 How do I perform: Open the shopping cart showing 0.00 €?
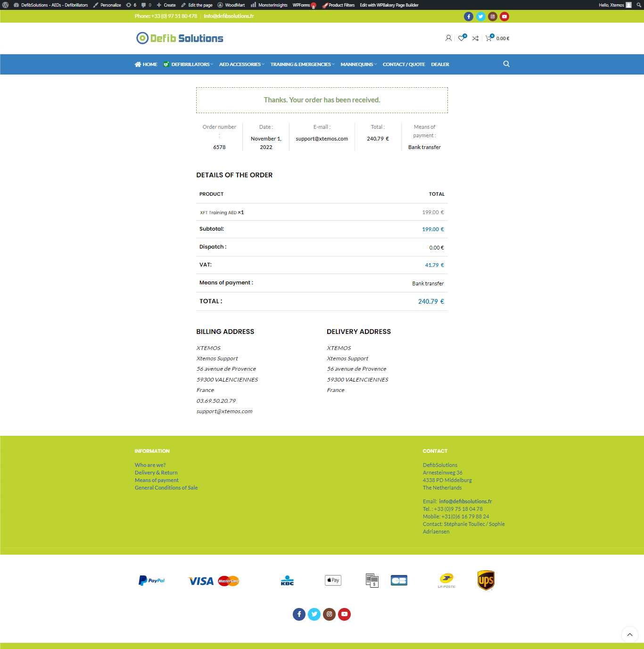497,38
